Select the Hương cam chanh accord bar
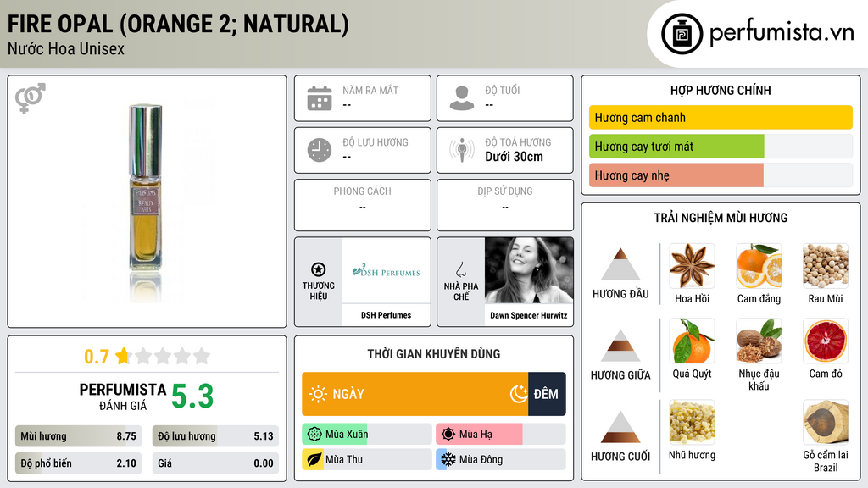Screen dimensions: 868x488 pos(721,117)
